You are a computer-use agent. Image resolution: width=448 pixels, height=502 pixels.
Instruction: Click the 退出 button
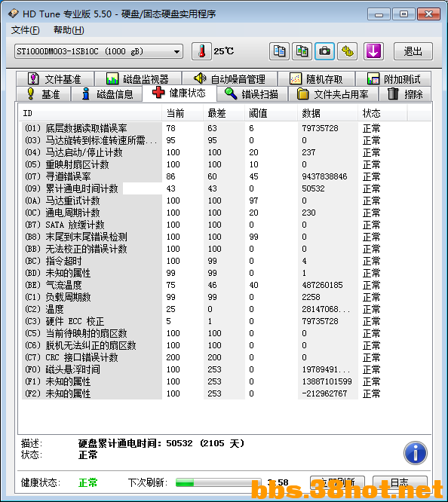pyautogui.click(x=413, y=51)
